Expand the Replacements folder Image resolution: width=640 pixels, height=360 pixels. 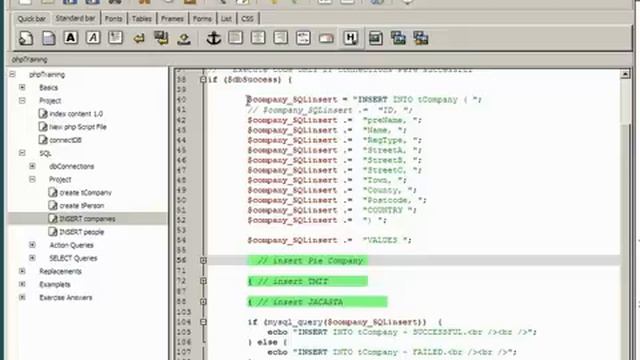point(22,271)
